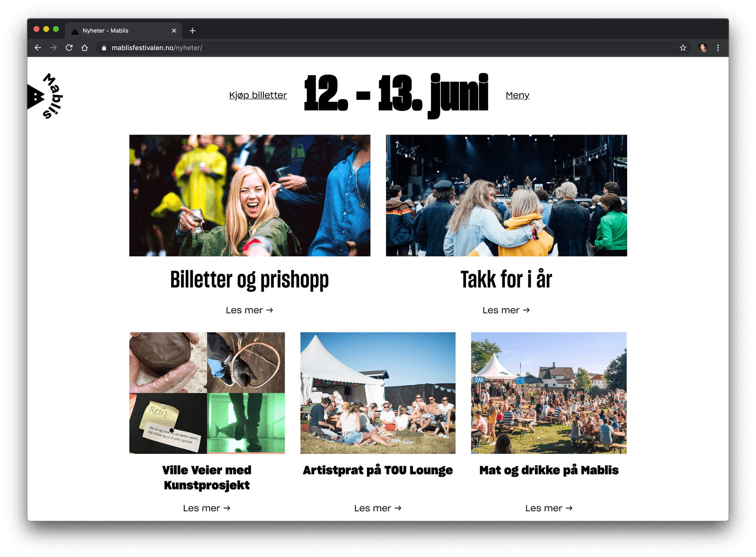The image size is (756, 557).
Task: Click the Mat og drikke på Mablis title
Action: point(549,470)
